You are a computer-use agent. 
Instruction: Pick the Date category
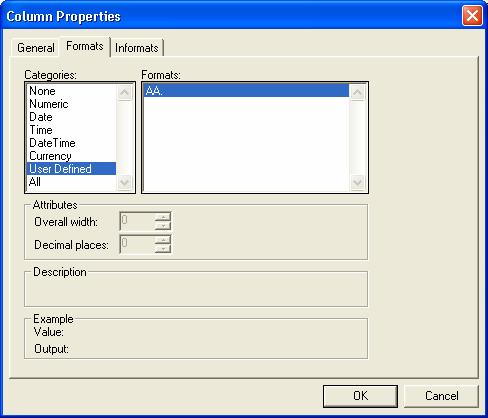(x=71, y=117)
